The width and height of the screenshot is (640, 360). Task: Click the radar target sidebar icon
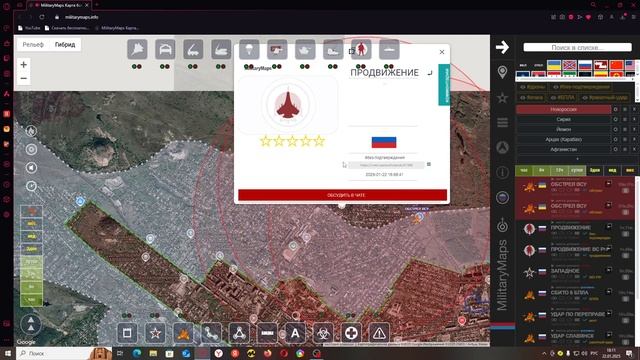(502, 224)
